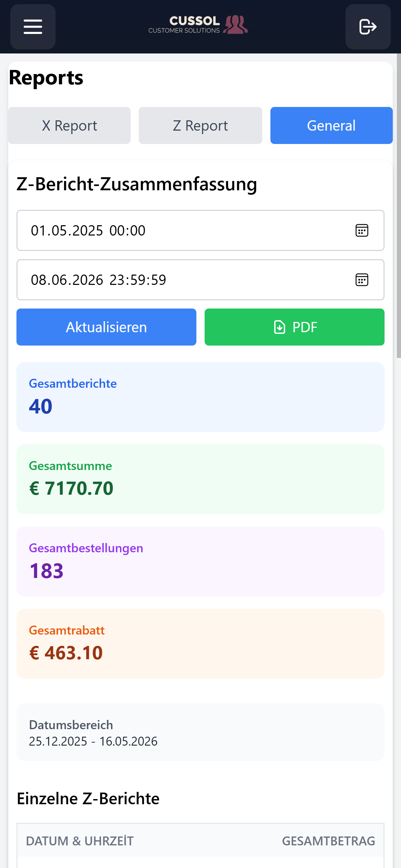Click the Gesamtrabatt € 463.10 card

[x=200, y=644]
